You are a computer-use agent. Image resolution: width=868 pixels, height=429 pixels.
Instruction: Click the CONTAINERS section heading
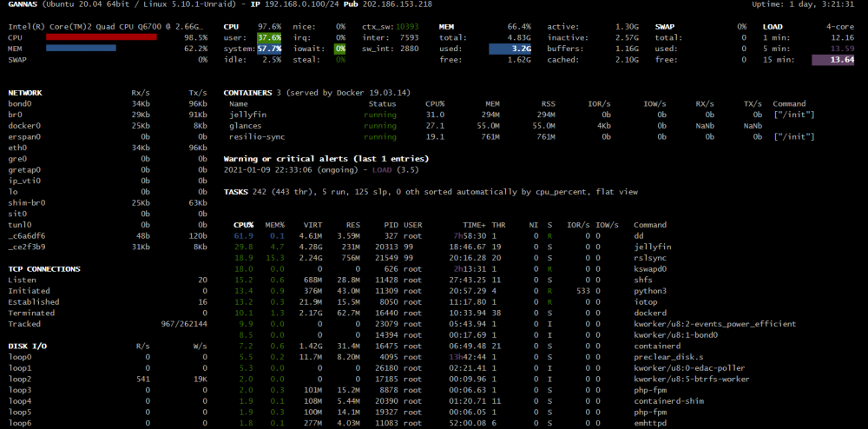247,93
